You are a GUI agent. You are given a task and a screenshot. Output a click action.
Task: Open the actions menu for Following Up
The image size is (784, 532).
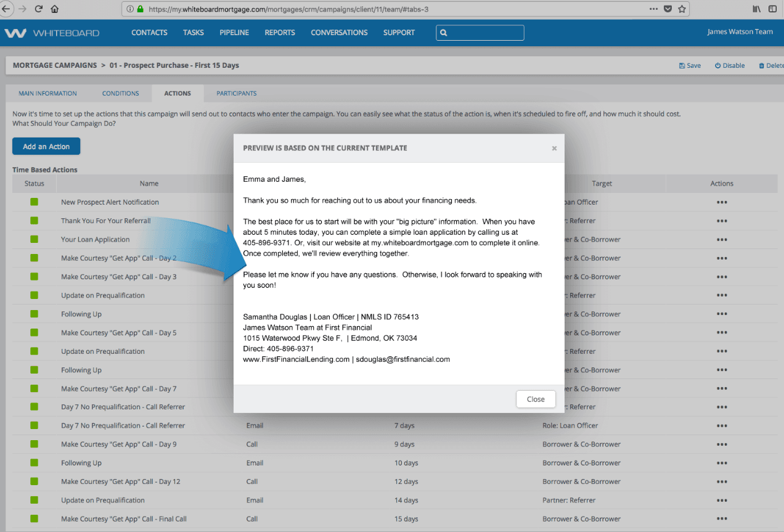point(721,314)
